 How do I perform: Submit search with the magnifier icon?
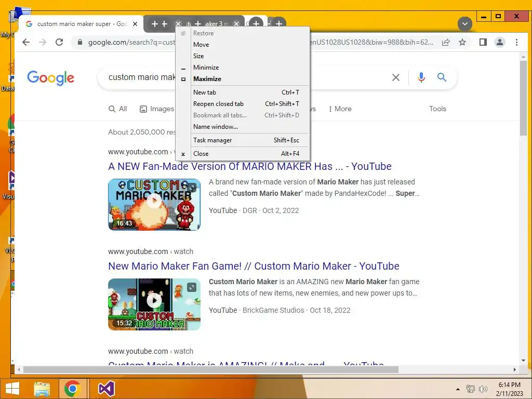click(442, 77)
